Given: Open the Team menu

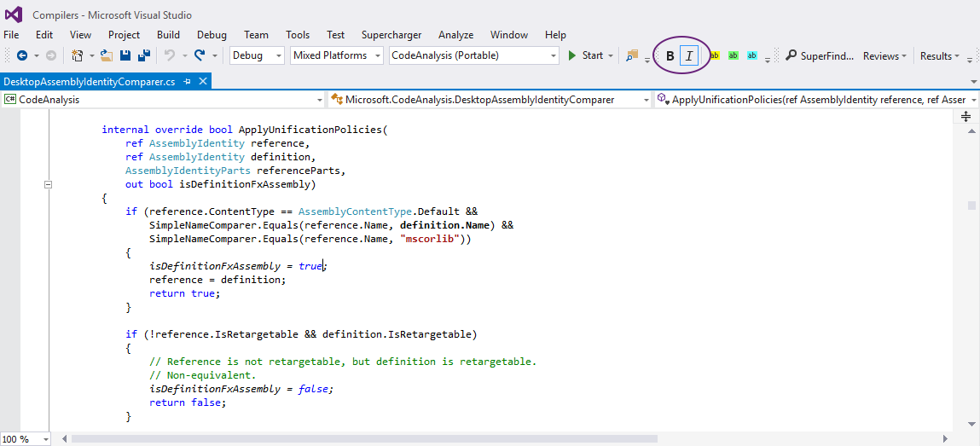Looking at the screenshot, I should click(x=256, y=35).
